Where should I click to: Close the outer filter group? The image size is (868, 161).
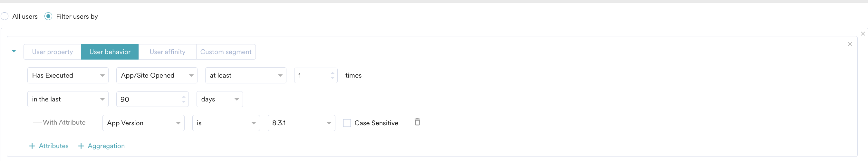tap(863, 34)
